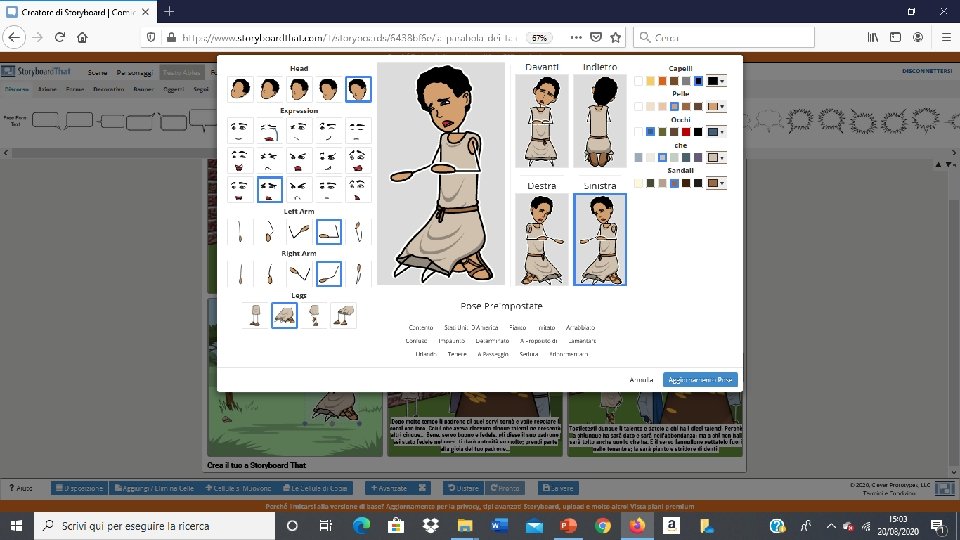Image resolution: width=960 pixels, height=540 pixels.
Task: Show the Firefox sidebars icon
Action: click(895, 37)
